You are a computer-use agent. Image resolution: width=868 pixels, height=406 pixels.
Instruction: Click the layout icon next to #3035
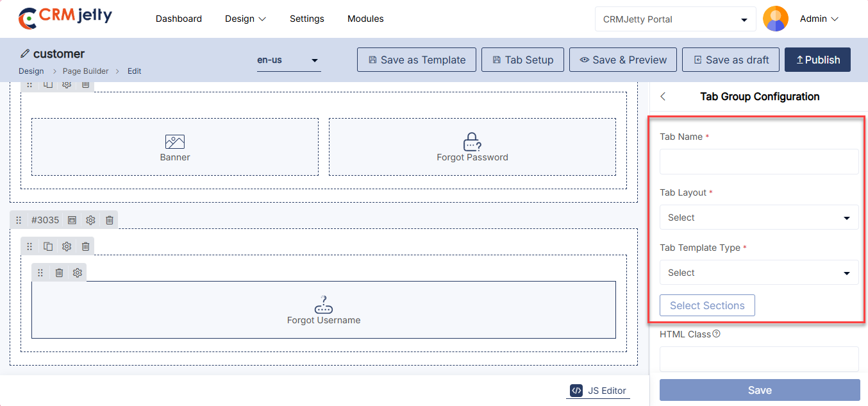click(x=72, y=220)
